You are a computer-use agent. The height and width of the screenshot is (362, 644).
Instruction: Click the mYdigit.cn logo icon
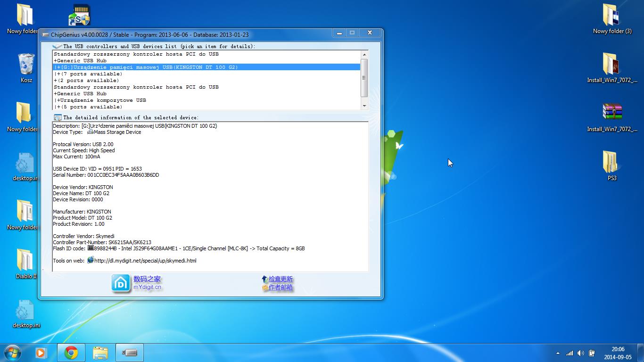click(121, 283)
